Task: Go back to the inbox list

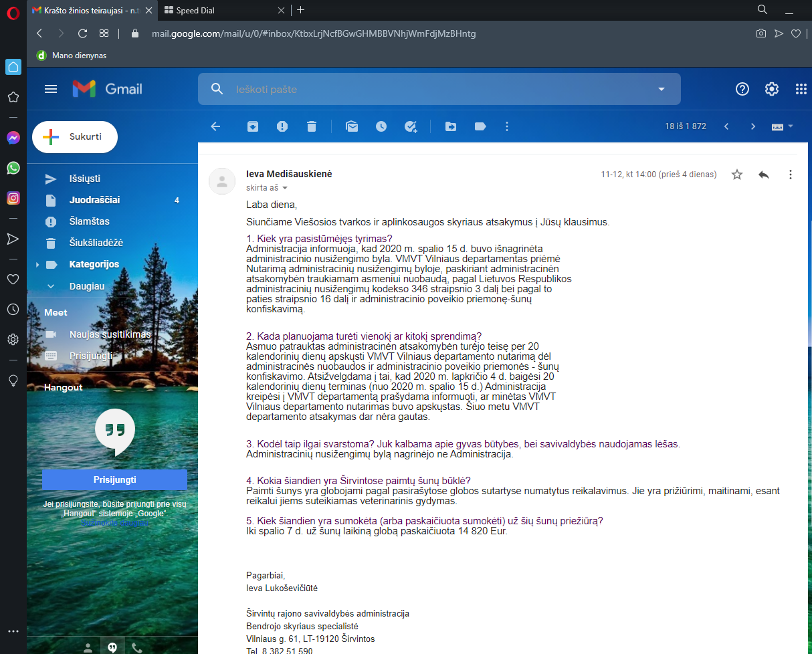Action: click(x=215, y=126)
